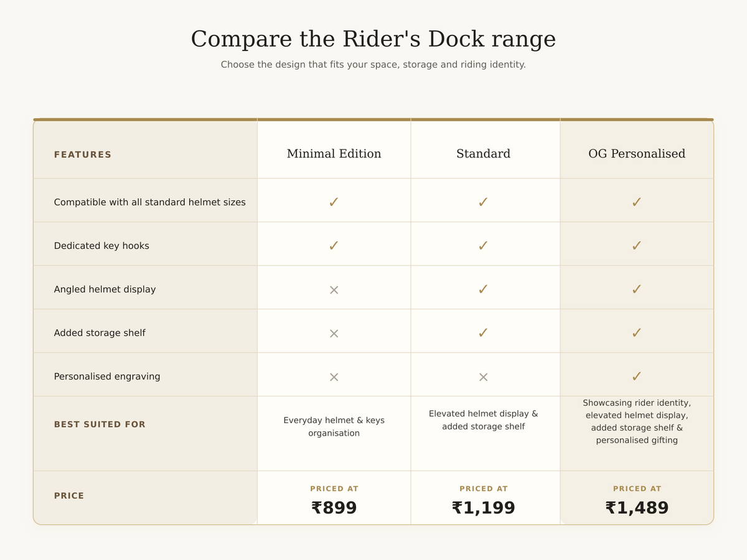Select the OG Personalised column header
The height and width of the screenshot is (560, 747).
tap(637, 154)
